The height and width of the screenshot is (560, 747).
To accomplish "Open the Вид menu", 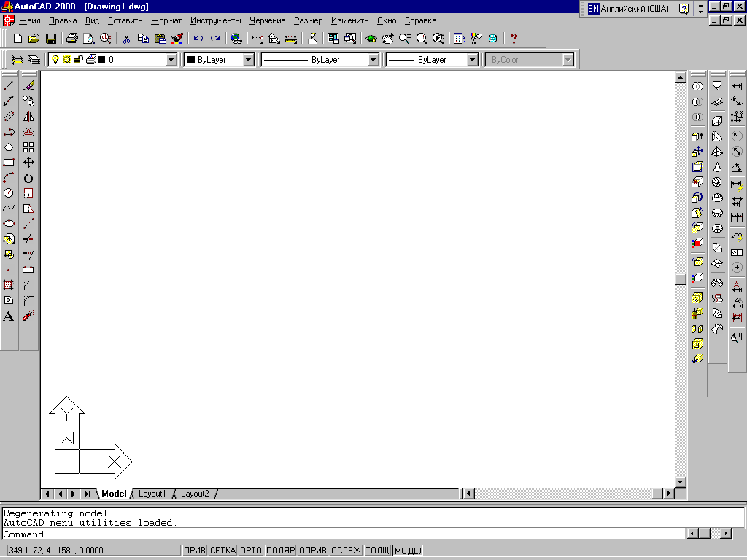I will click(93, 20).
